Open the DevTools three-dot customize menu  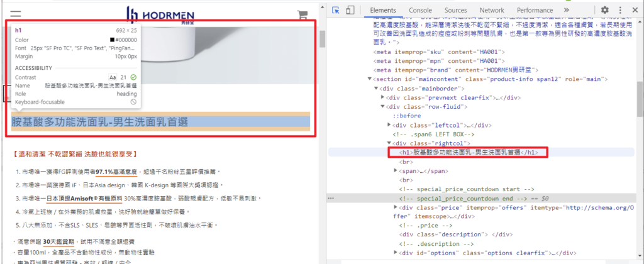pyautogui.click(x=619, y=10)
